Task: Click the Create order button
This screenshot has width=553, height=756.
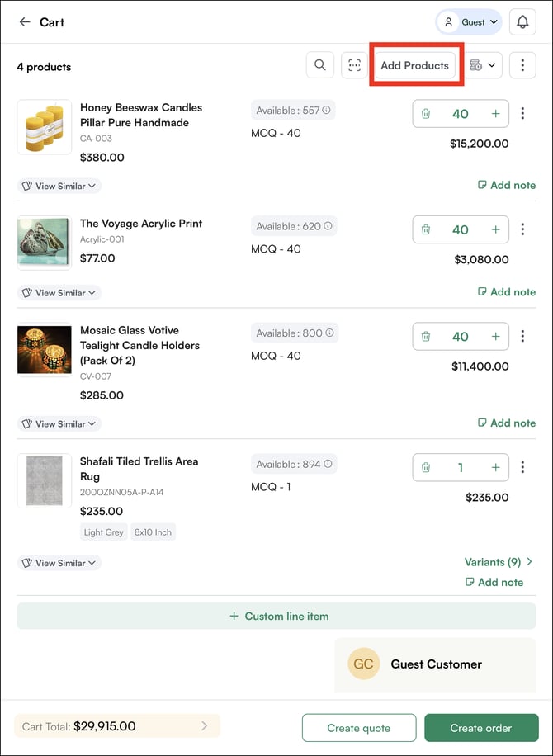Action: pyautogui.click(x=481, y=728)
